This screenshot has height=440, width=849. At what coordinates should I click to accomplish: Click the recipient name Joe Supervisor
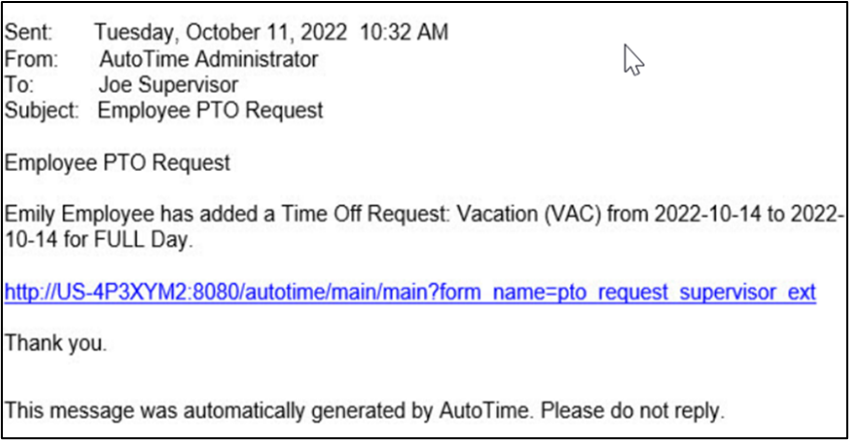(168, 85)
